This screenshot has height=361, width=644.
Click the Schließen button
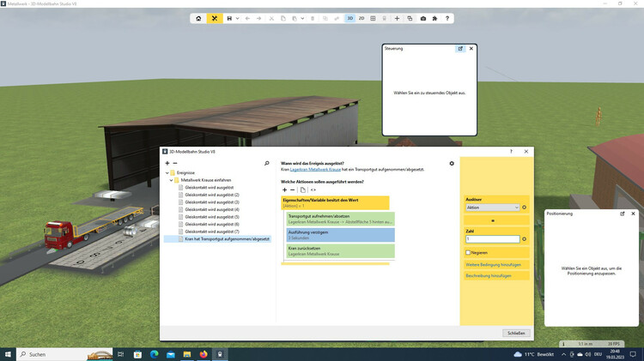coord(516,333)
